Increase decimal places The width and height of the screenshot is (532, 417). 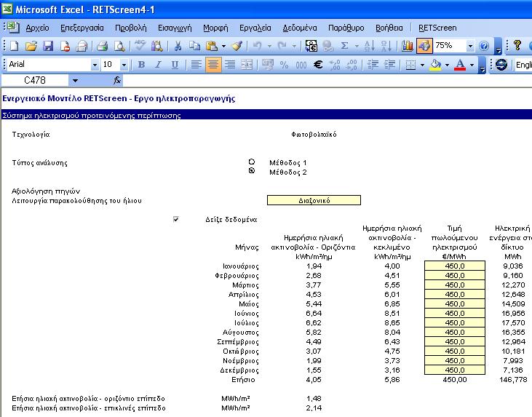click(335, 65)
